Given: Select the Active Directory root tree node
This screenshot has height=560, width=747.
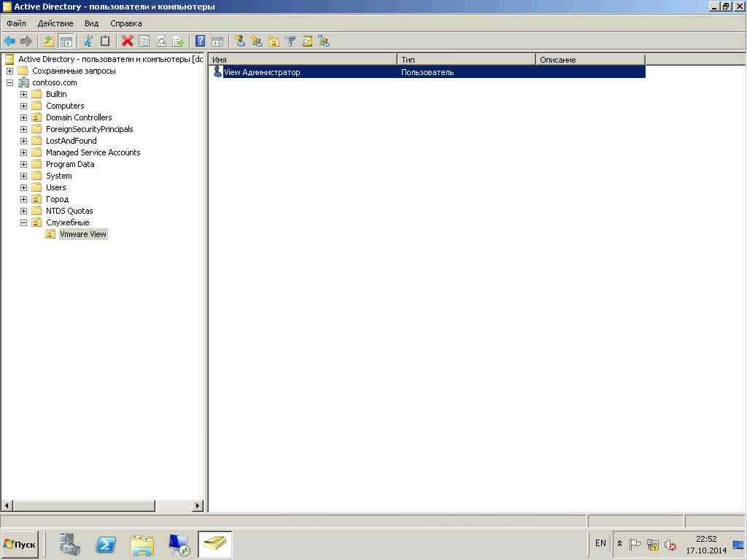Looking at the screenshot, I should coord(110,59).
